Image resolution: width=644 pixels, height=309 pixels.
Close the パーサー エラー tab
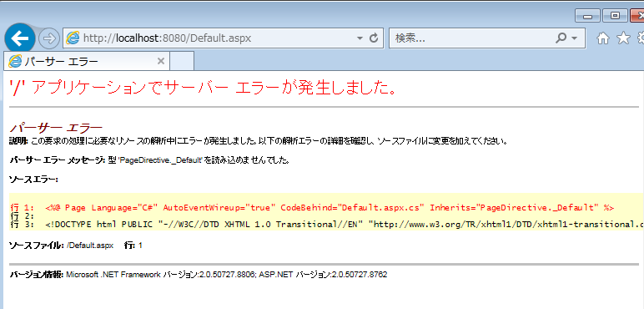[161, 61]
